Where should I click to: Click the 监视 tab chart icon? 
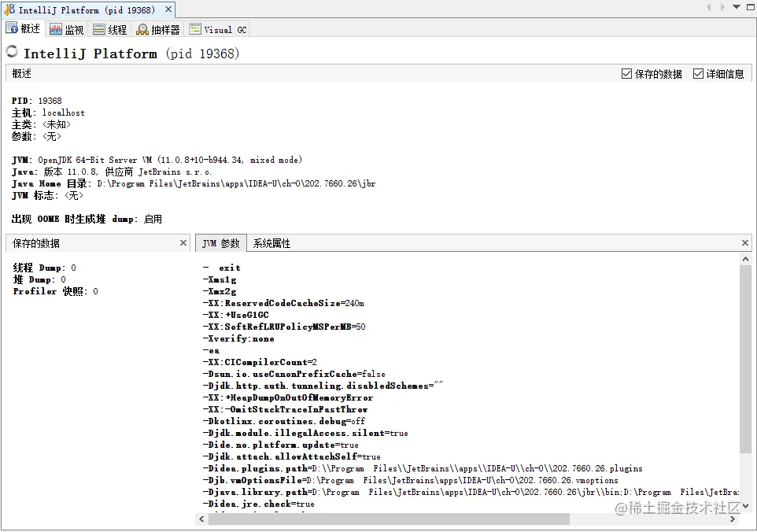point(56,30)
